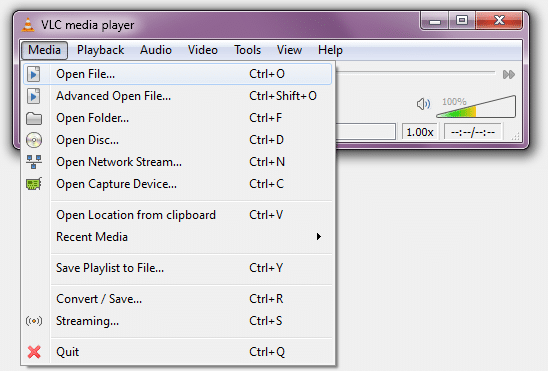This screenshot has height=371, width=548.
Task: Choose Open Location from clipboard
Action: tap(178, 215)
